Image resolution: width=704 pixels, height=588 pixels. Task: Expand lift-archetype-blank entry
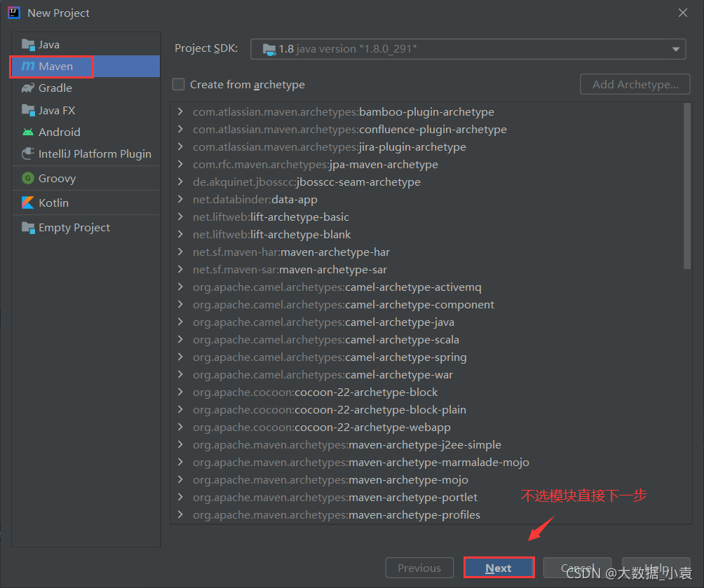tap(180, 234)
